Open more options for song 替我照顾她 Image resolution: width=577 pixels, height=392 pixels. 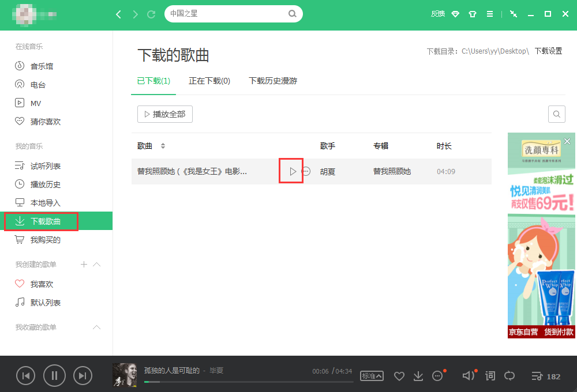306,171
